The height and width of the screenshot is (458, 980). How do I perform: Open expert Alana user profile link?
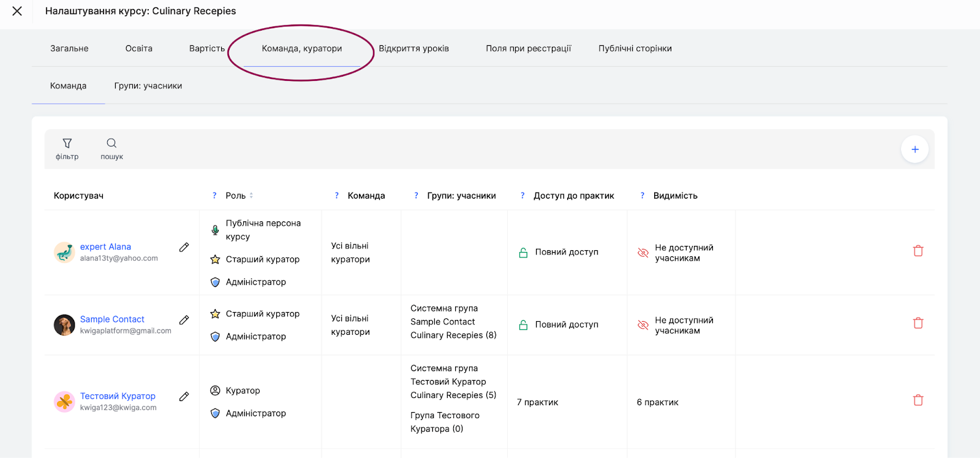click(x=105, y=246)
